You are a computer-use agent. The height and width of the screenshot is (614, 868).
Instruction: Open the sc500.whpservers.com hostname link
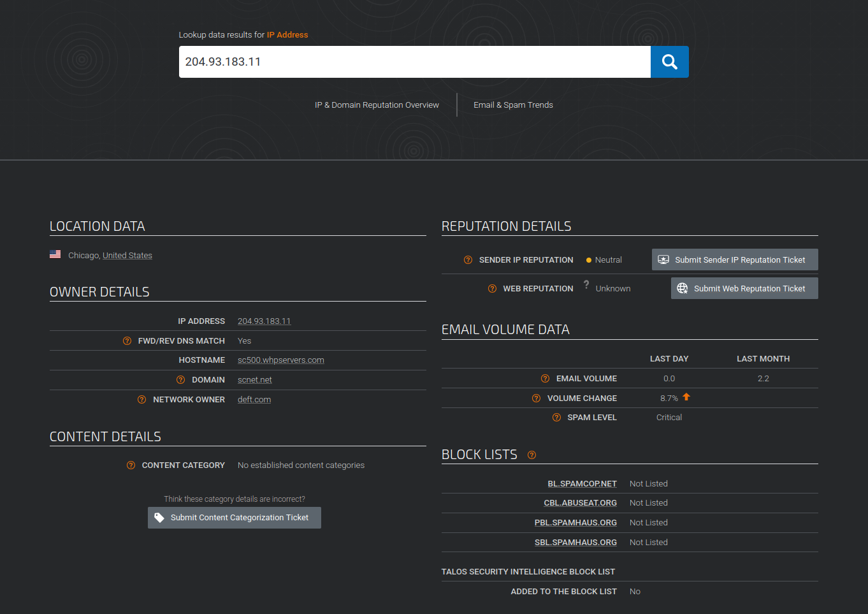(x=280, y=360)
